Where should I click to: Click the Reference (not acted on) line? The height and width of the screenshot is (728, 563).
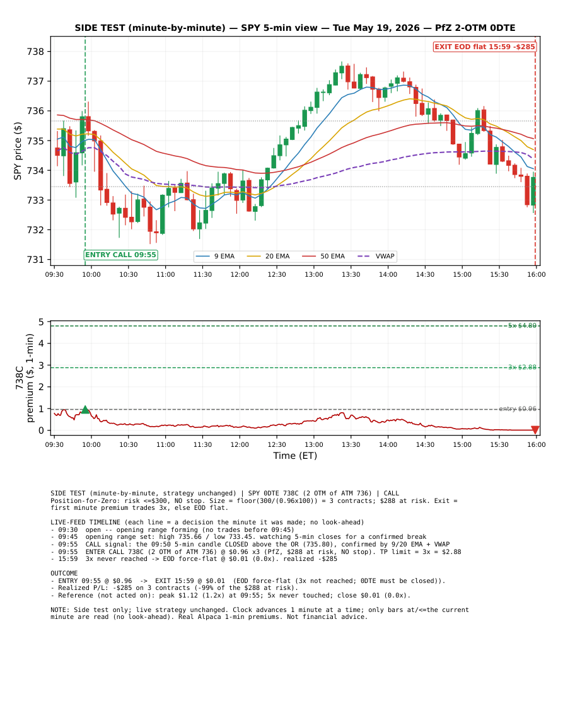coord(230,595)
